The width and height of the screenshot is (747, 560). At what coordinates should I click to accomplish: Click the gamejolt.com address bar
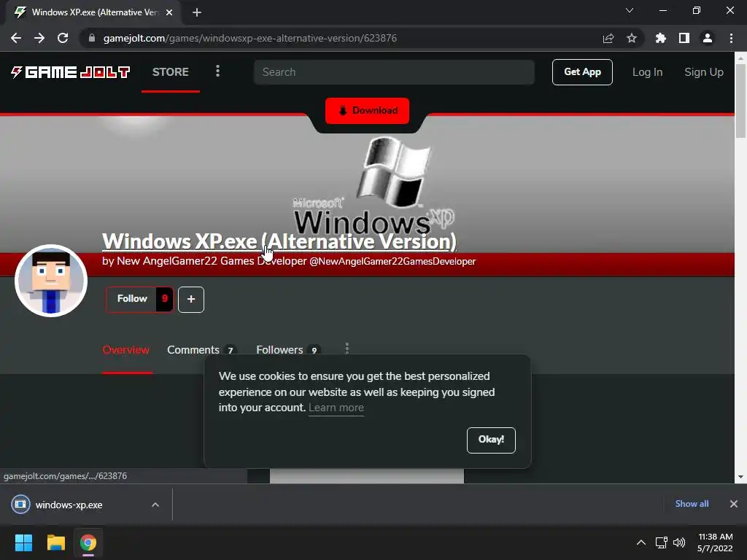(250, 38)
